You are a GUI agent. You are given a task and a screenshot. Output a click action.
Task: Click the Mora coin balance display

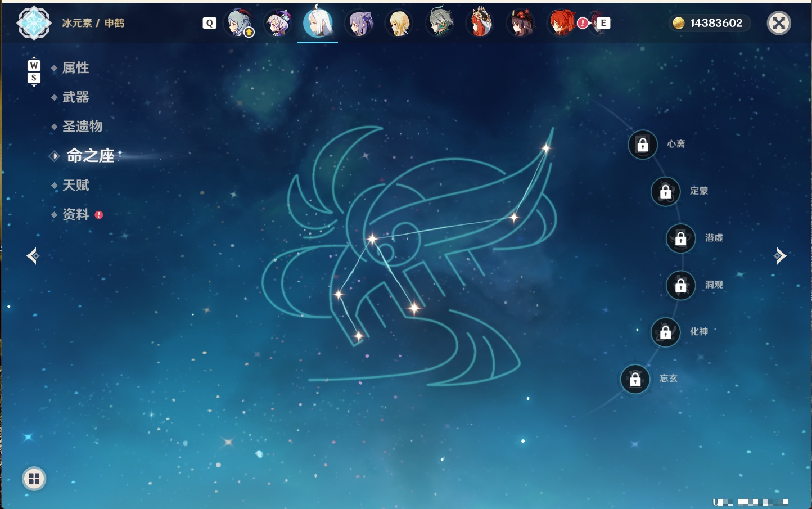tap(709, 23)
